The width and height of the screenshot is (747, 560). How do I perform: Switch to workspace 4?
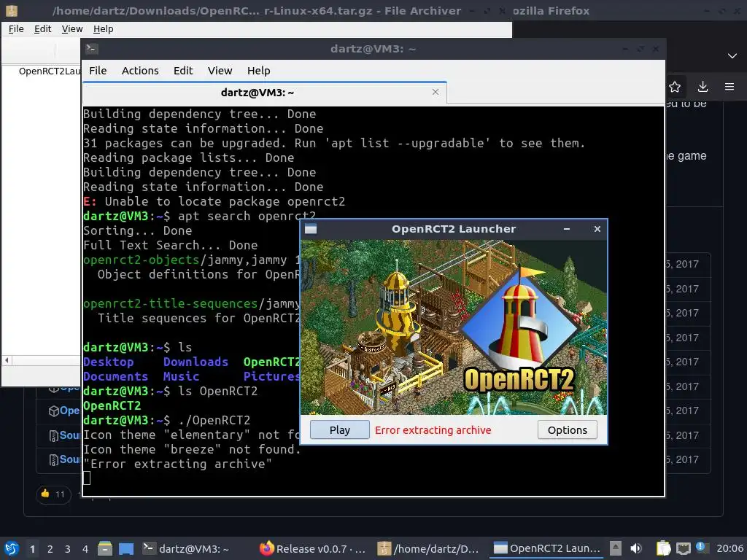[x=85, y=549]
